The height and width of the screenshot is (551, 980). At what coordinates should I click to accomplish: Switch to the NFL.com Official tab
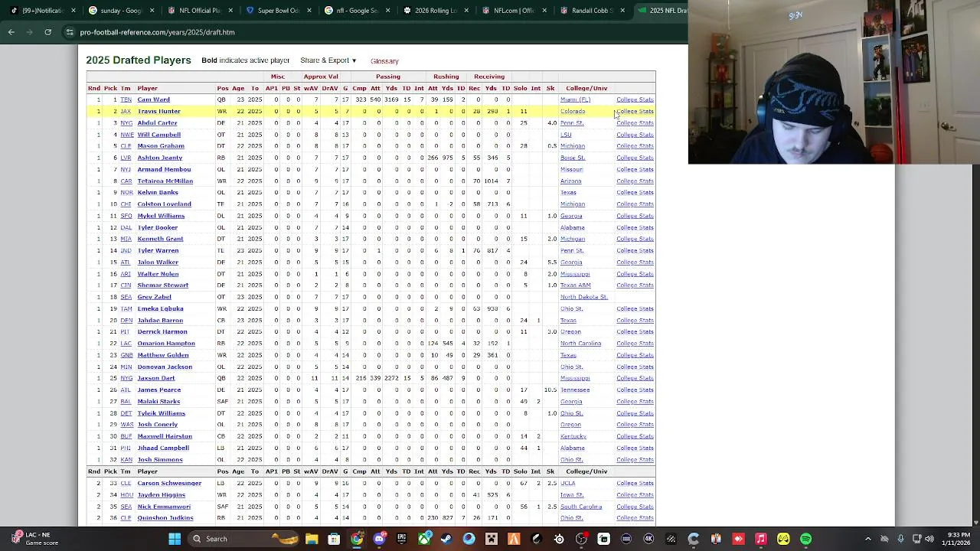(513, 11)
